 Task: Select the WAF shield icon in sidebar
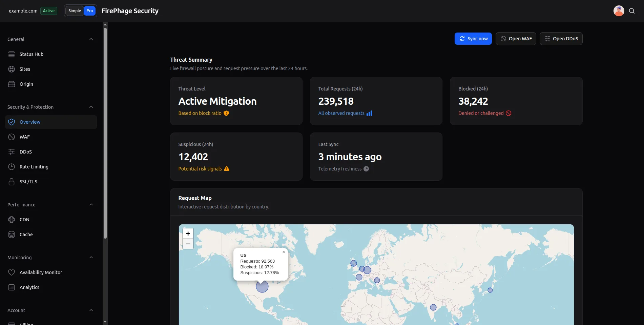(11, 137)
